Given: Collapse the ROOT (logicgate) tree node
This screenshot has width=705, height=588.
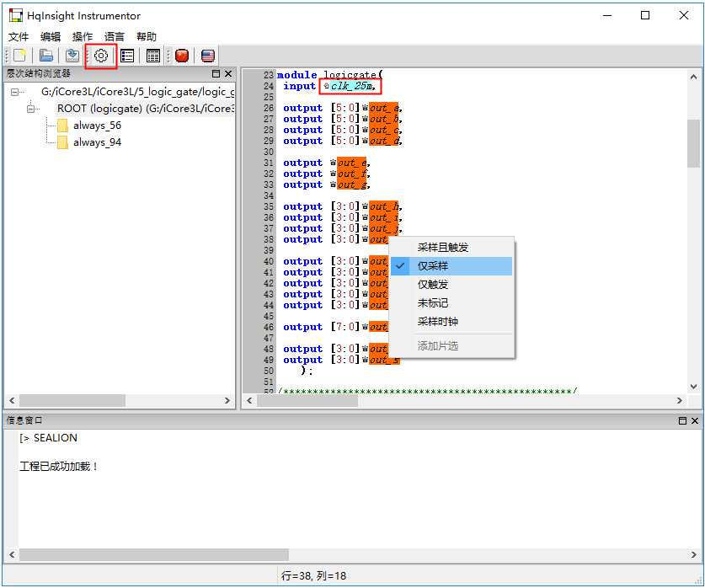Looking at the screenshot, I should tap(32, 109).
